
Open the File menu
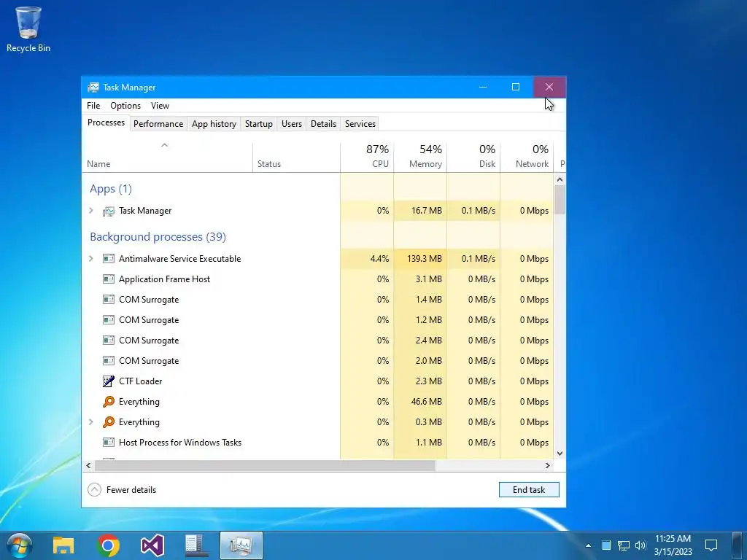point(93,106)
